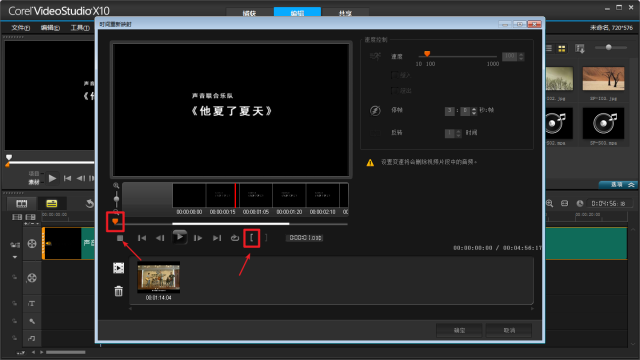Switch to the Capture tab

coord(249,13)
